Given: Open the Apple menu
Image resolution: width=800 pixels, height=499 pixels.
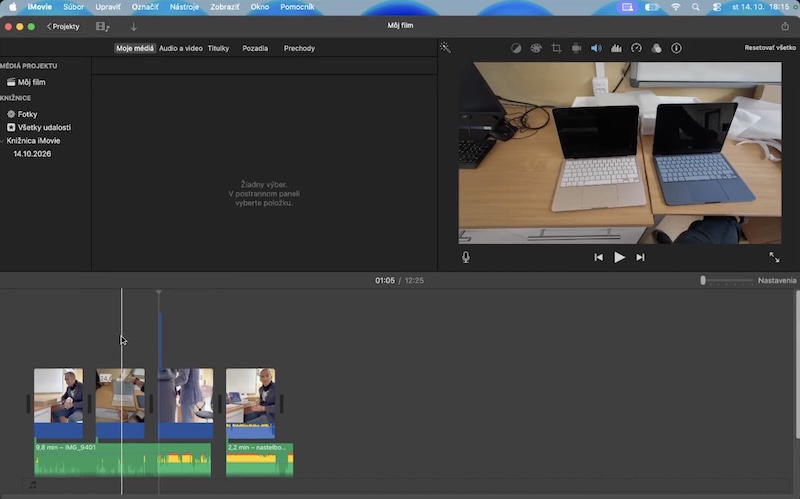Looking at the screenshot, I should tap(12, 7).
